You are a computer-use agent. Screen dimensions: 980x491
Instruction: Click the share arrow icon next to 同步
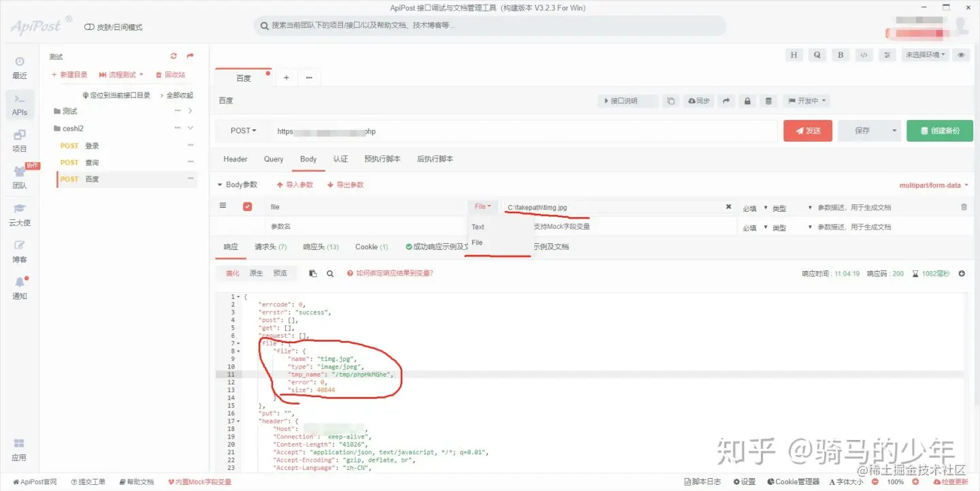727,101
